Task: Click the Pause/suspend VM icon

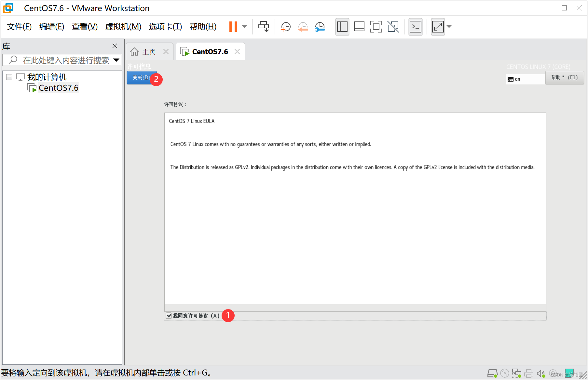Action: coord(233,27)
